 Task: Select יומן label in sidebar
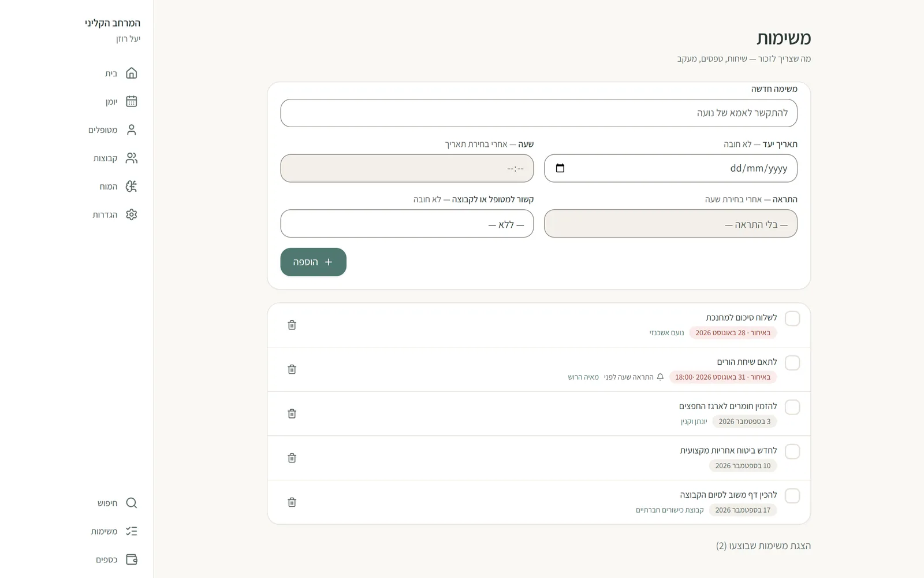[111, 102]
